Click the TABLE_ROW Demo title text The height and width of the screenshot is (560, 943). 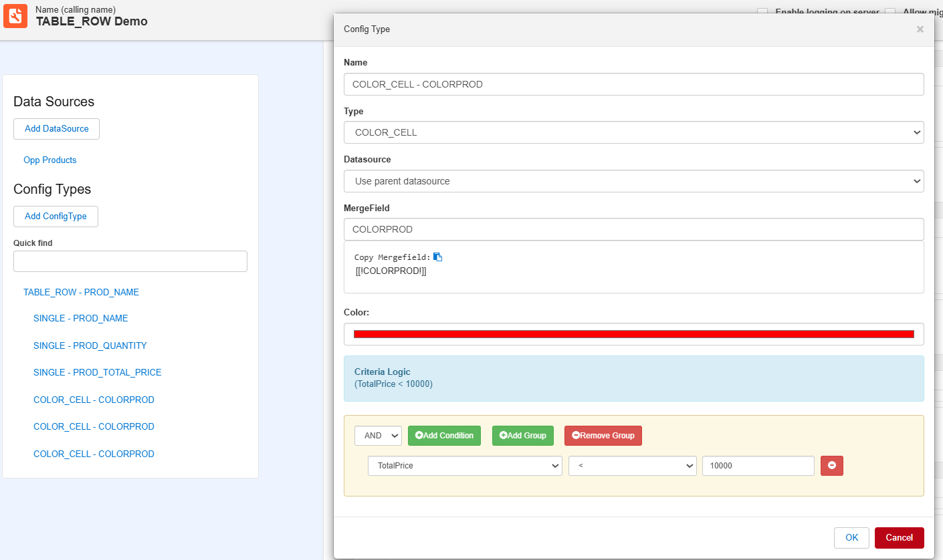[x=92, y=21]
